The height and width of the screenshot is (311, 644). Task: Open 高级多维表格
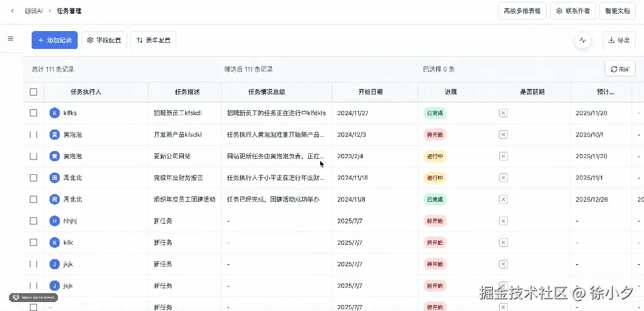point(522,11)
